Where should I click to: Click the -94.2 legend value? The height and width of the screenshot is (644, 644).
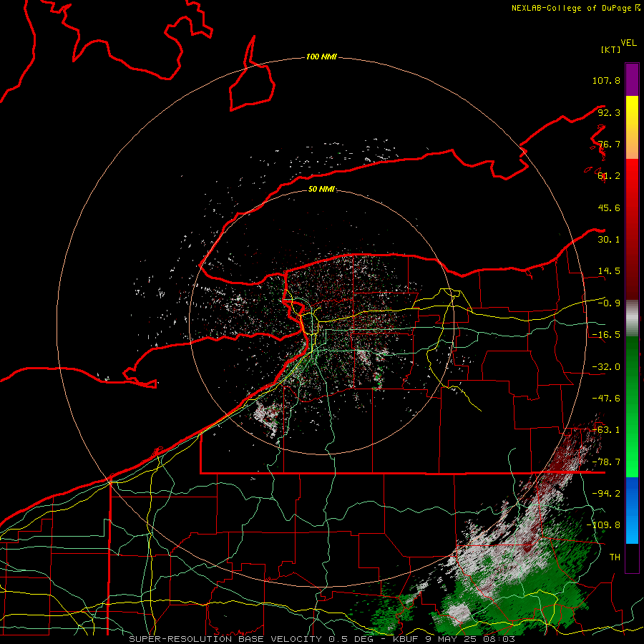click(606, 493)
